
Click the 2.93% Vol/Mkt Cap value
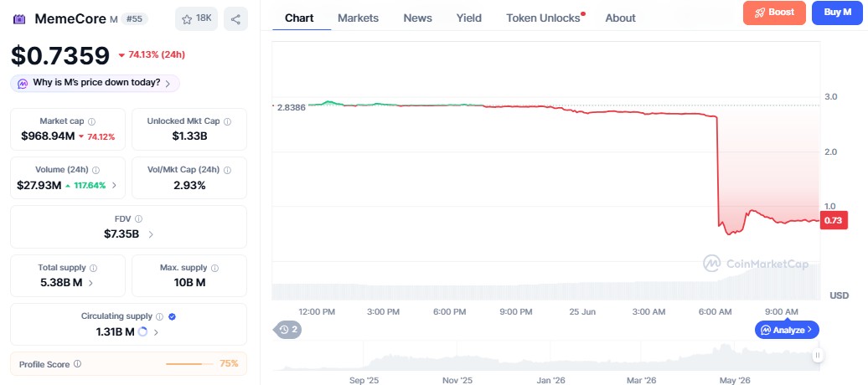189,185
